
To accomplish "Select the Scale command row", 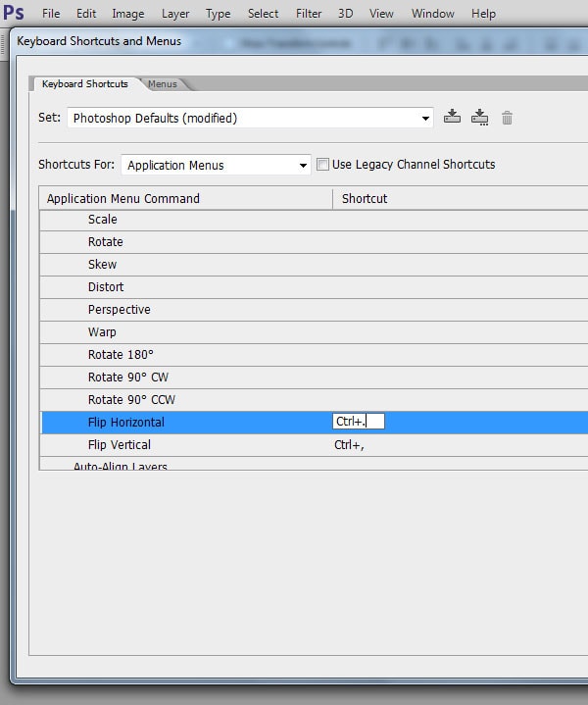I will (x=314, y=220).
